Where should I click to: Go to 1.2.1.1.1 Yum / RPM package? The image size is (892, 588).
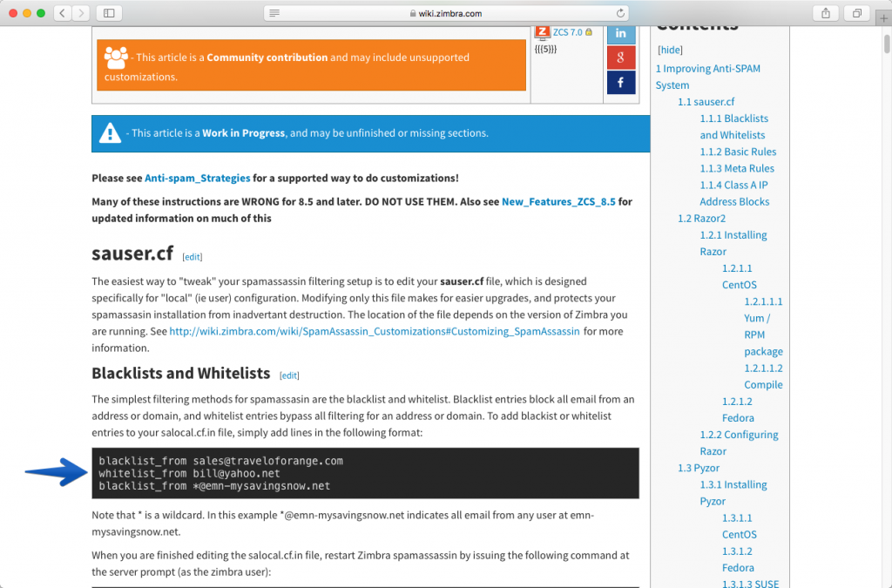pos(763,327)
